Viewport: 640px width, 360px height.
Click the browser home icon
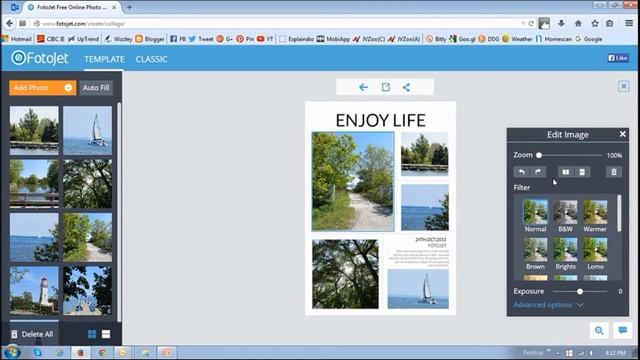(578, 24)
